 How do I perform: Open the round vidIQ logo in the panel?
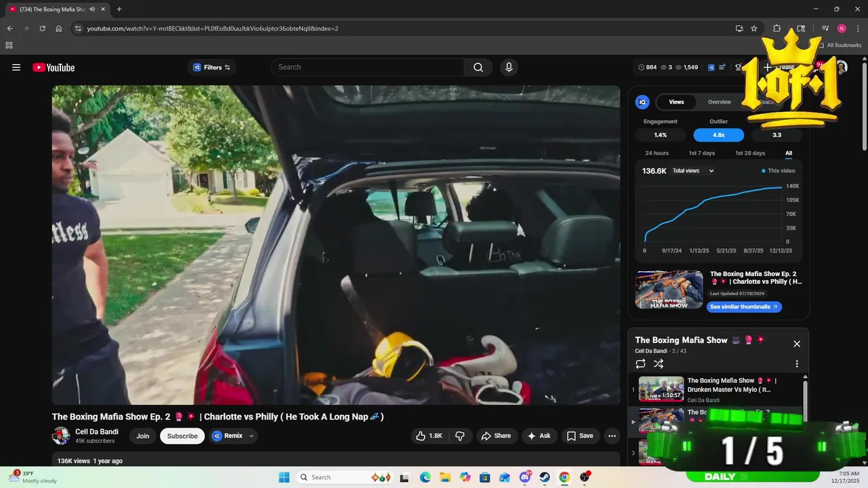point(642,102)
